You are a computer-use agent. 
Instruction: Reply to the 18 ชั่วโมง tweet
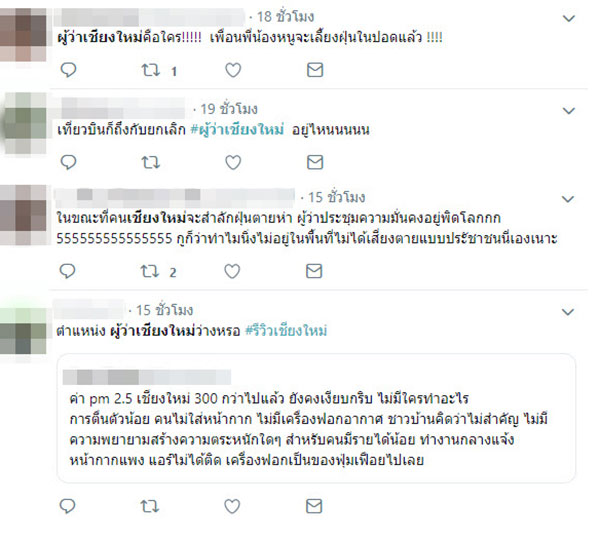point(68,70)
